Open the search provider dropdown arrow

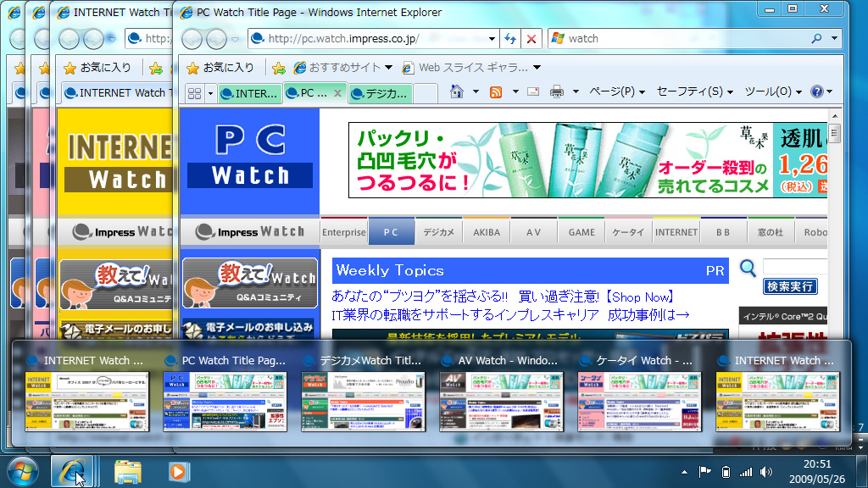click(834, 39)
